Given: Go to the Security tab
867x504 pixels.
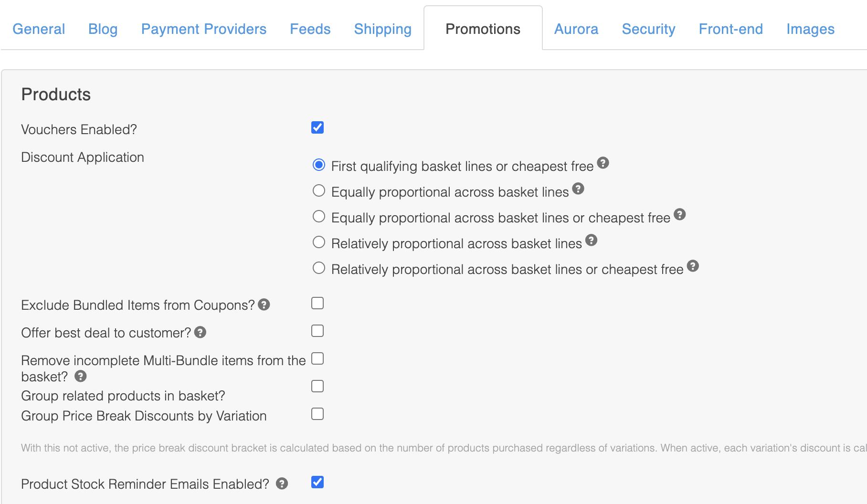Looking at the screenshot, I should pos(648,29).
